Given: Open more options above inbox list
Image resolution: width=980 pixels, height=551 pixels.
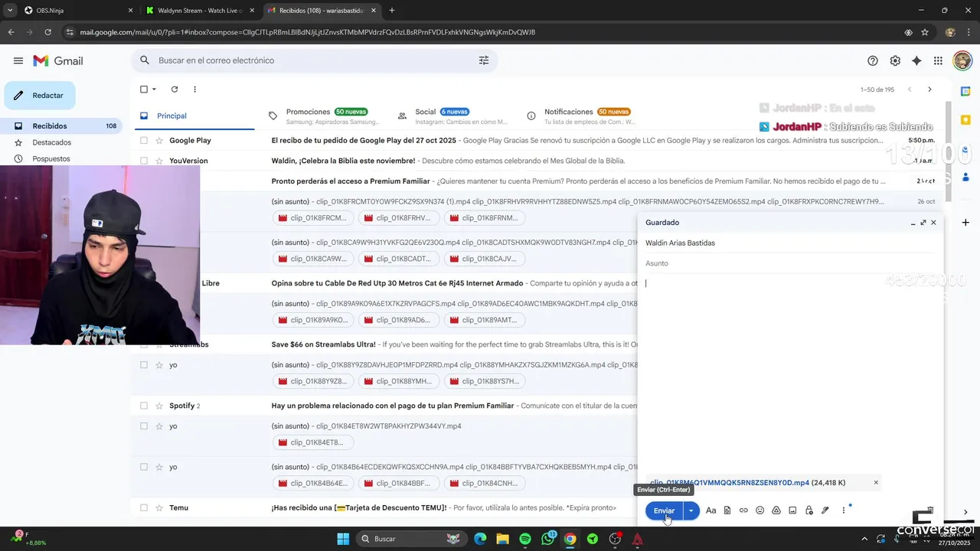Looking at the screenshot, I should [x=194, y=90].
